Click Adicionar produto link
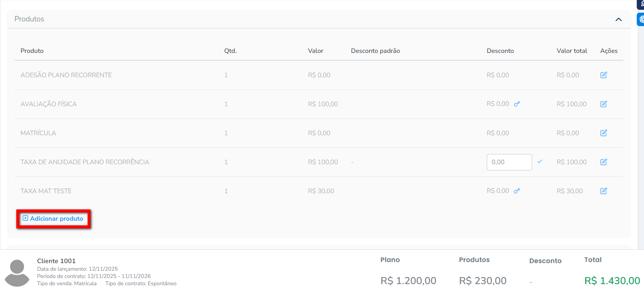 pos(57,219)
